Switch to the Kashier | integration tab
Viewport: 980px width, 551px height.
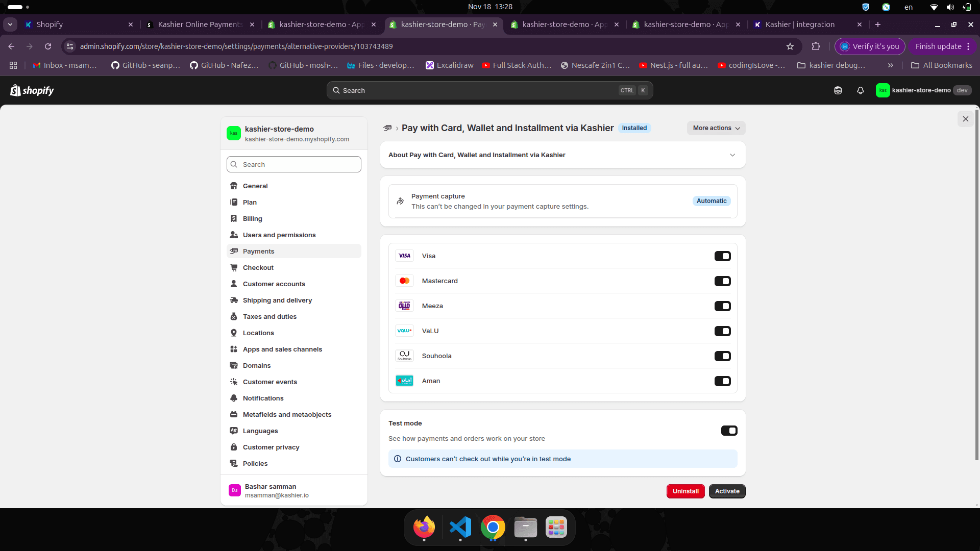click(x=808, y=24)
